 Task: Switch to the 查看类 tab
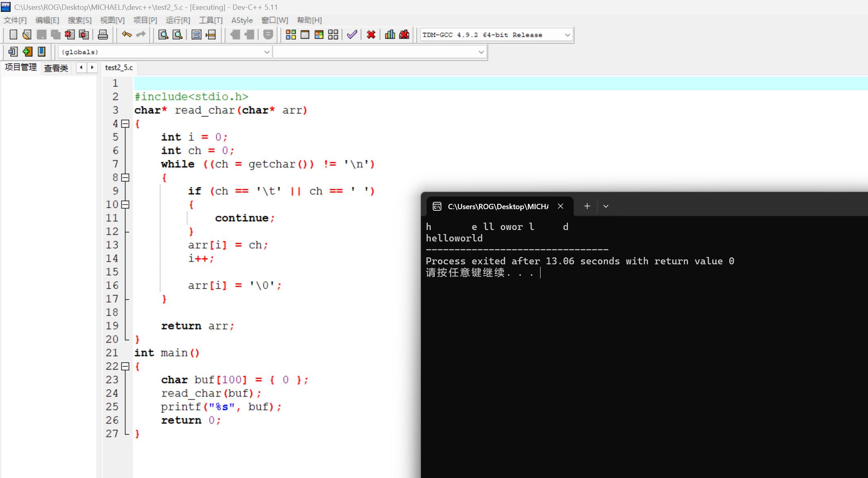coord(56,68)
